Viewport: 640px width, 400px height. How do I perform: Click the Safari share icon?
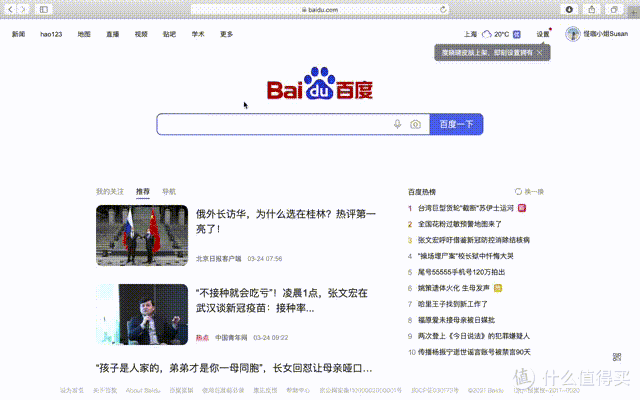[x=591, y=9]
